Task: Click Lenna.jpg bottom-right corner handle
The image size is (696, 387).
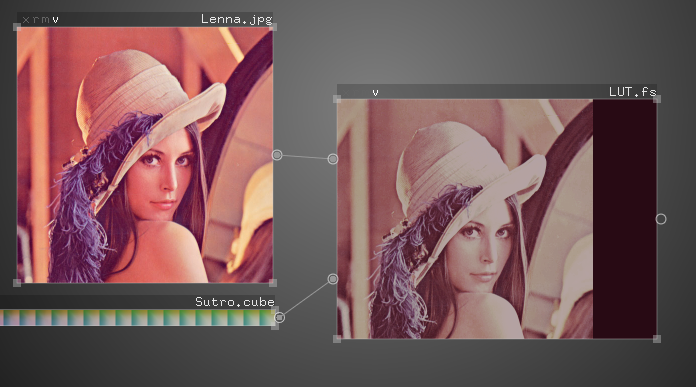Action: [273, 283]
